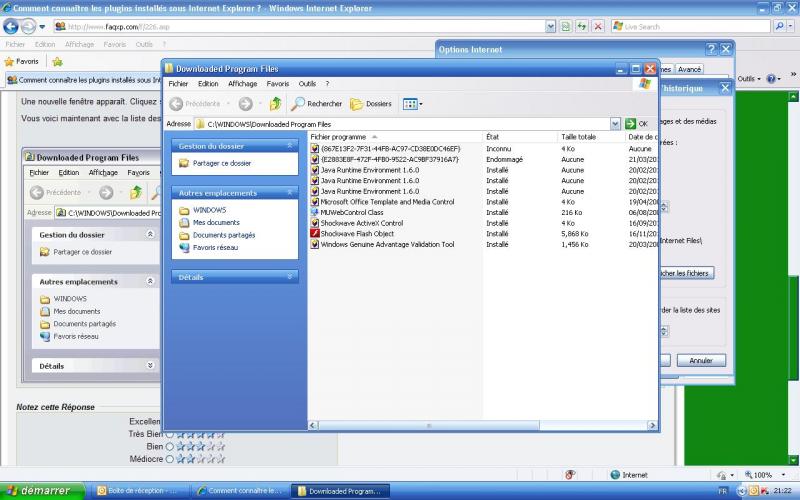
Task: Click the Downloaded Program taskbar button
Action: tap(341, 491)
